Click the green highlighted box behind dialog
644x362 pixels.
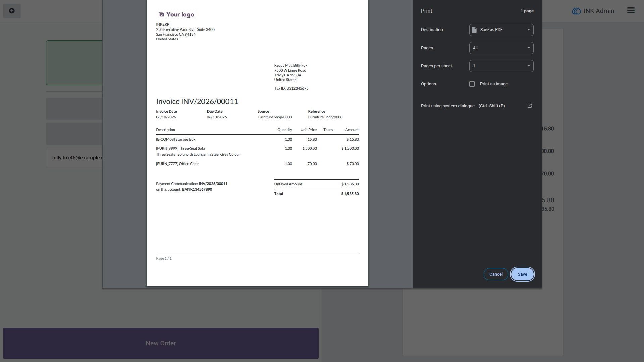pos(74,63)
